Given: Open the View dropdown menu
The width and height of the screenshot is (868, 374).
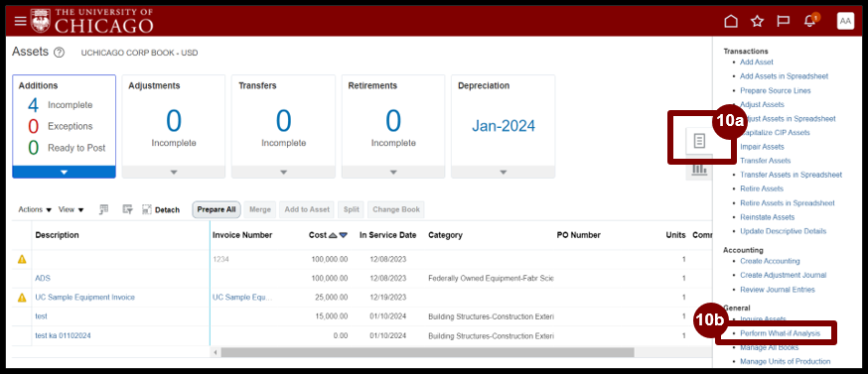Looking at the screenshot, I should pyautogui.click(x=71, y=209).
